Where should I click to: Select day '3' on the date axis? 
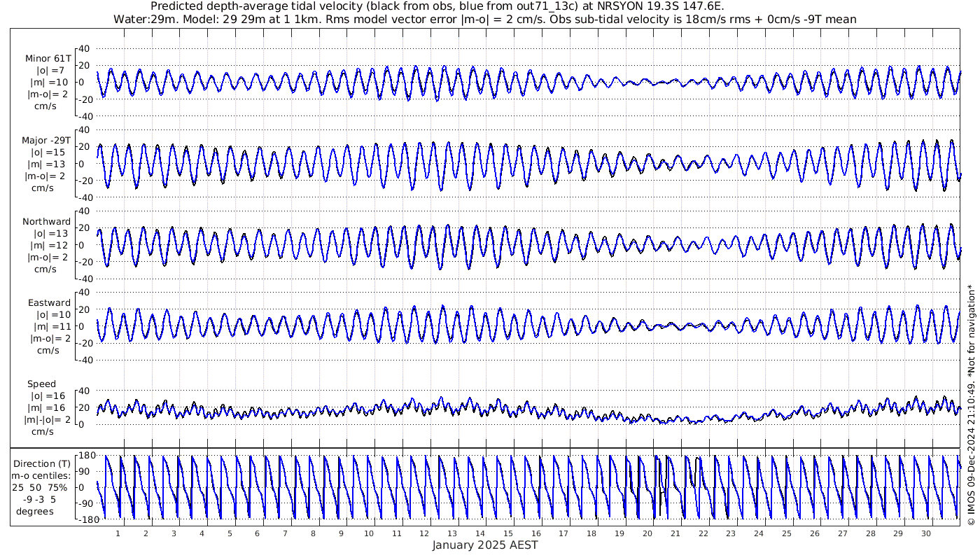pyautogui.click(x=174, y=533)
